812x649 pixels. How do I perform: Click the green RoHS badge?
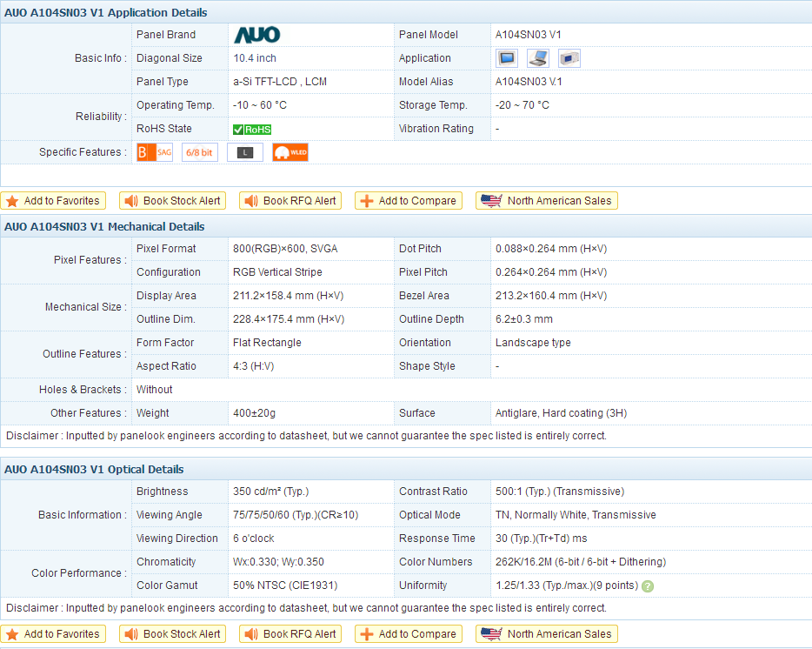tap(252, 130)
